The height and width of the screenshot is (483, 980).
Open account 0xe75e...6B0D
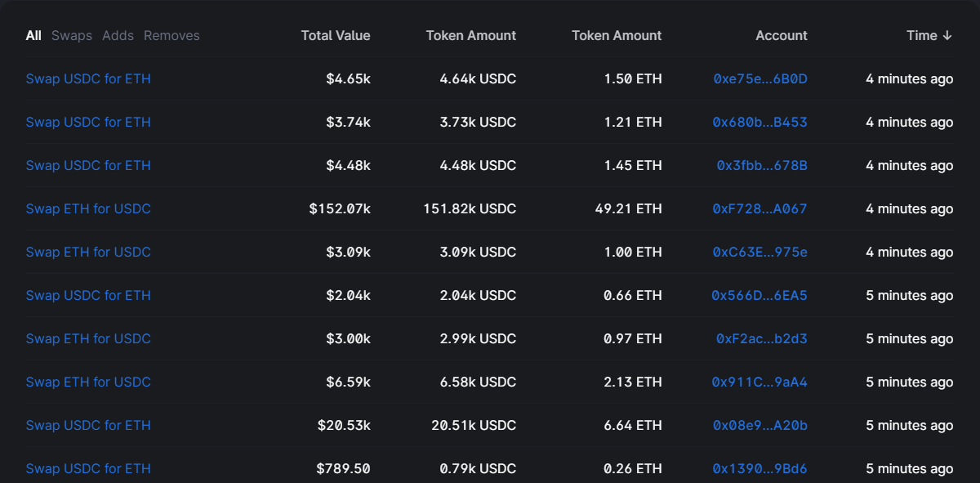[760, 78]
